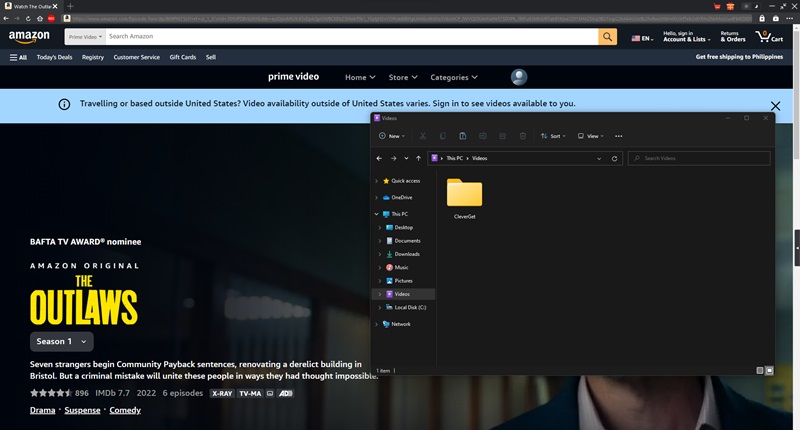The image size is (800, 430).
Task: Open the shopping Cart
Action: point(769,37)
